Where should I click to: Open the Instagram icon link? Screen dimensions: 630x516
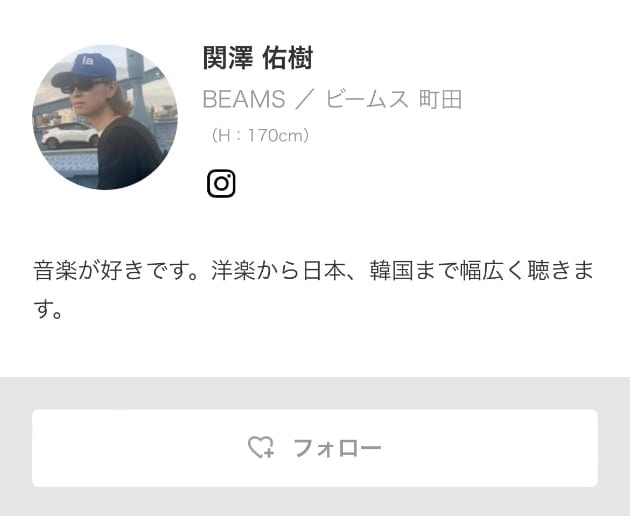point(221,184)
